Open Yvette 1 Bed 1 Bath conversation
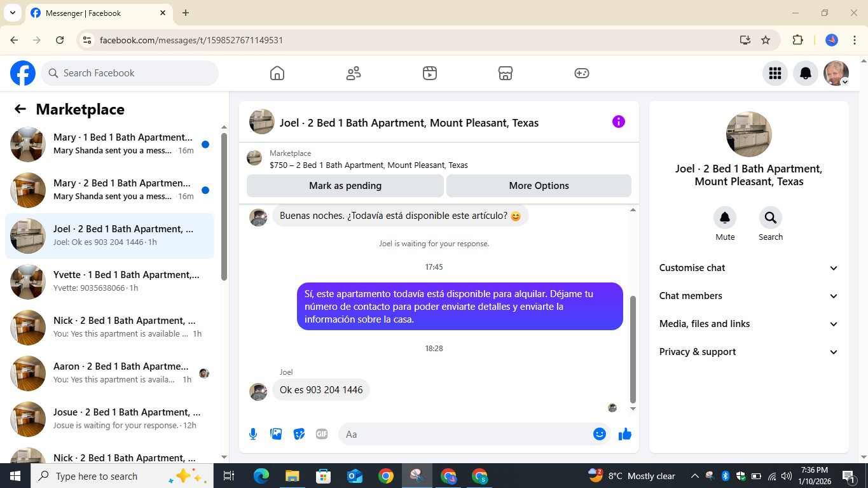868x488 pixels. [109, 282]
